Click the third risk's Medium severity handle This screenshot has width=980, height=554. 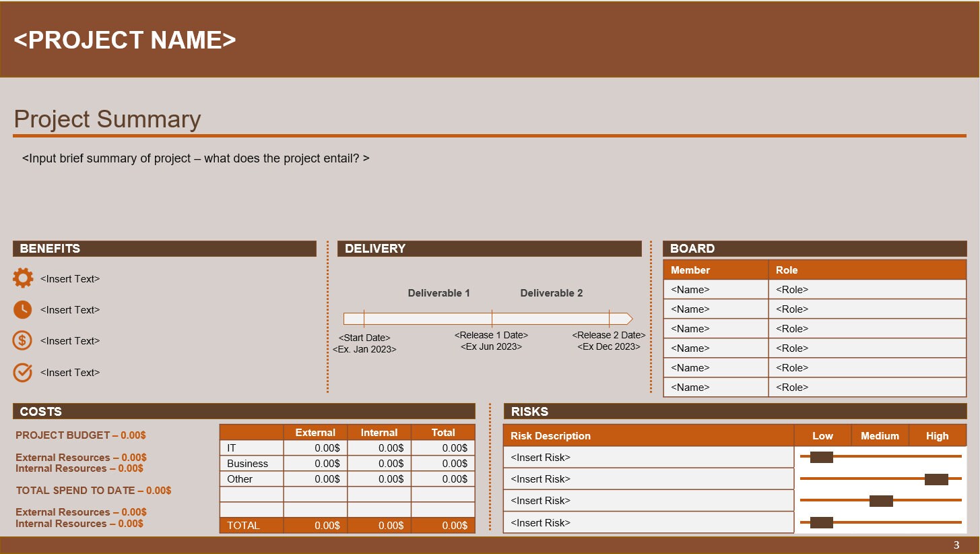(881, 500)
